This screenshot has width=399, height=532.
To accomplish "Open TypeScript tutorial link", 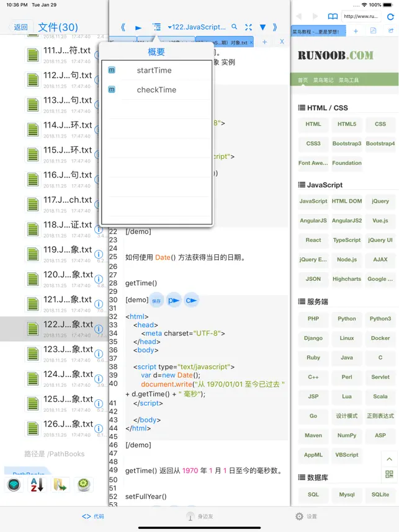I will click(347, 240).
